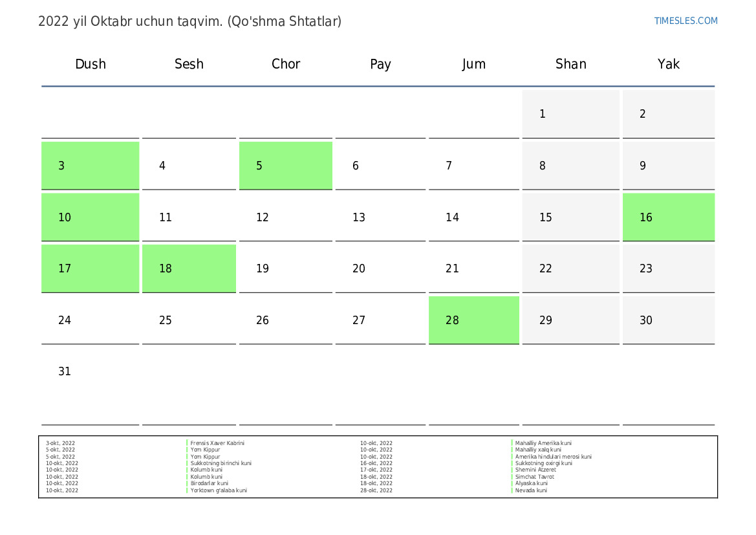Select Sunday October 16 holiday cell
The height and width of the screenshot is (535, 756).
pos(668,217)
